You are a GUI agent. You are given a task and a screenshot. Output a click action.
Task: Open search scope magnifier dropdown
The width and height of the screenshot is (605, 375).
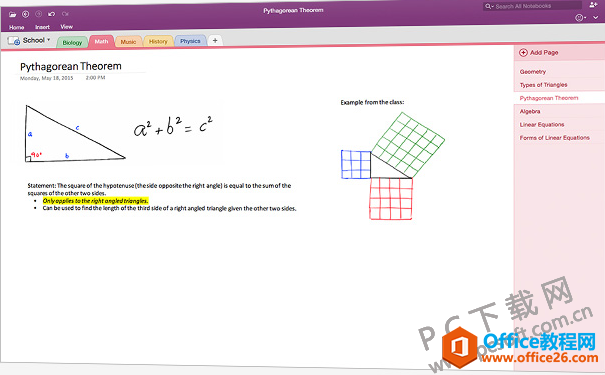click(489, 6)
